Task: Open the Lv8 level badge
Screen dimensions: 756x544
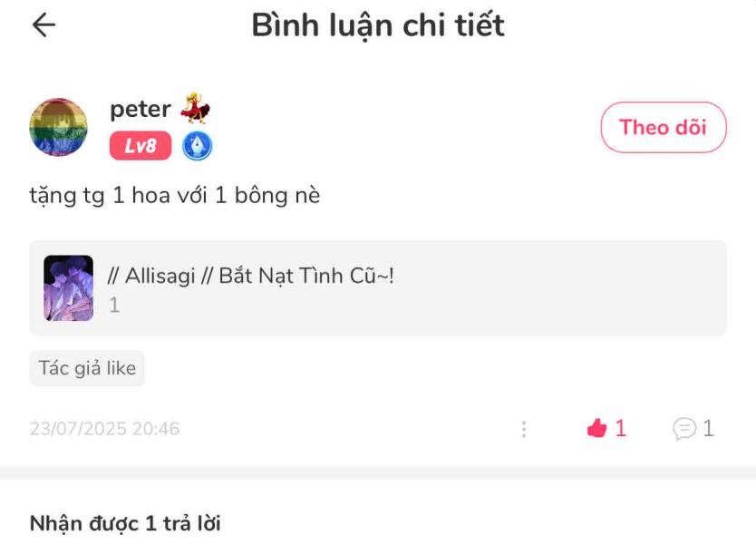Action: click(x=141, y=145)
